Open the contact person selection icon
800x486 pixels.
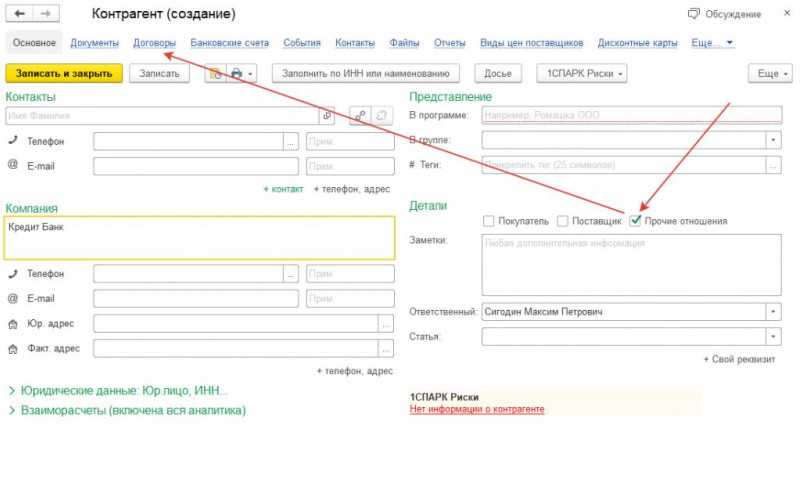coord(327,116)
